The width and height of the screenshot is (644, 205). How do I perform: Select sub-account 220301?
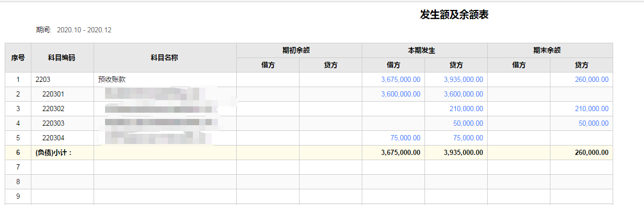(53, 94)
